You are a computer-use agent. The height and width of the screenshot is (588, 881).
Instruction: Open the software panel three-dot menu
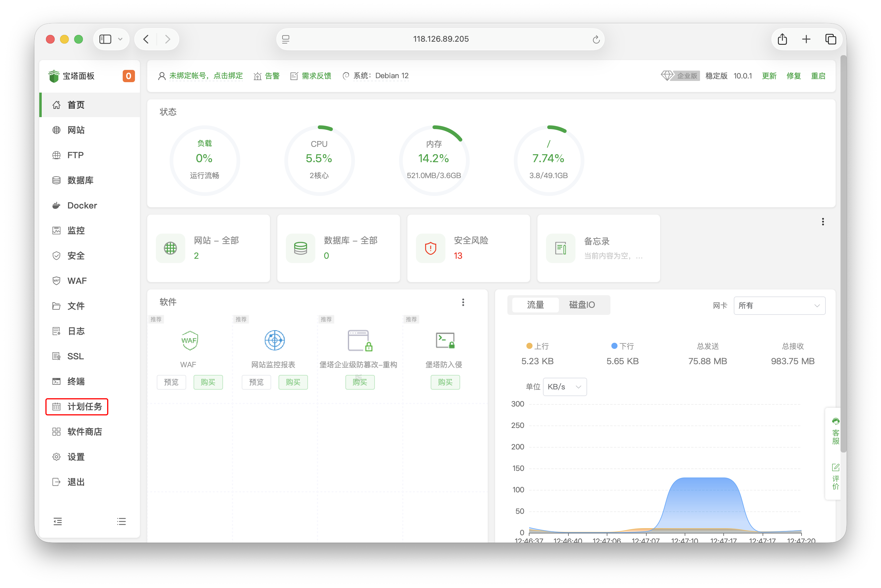coord(463,302)
